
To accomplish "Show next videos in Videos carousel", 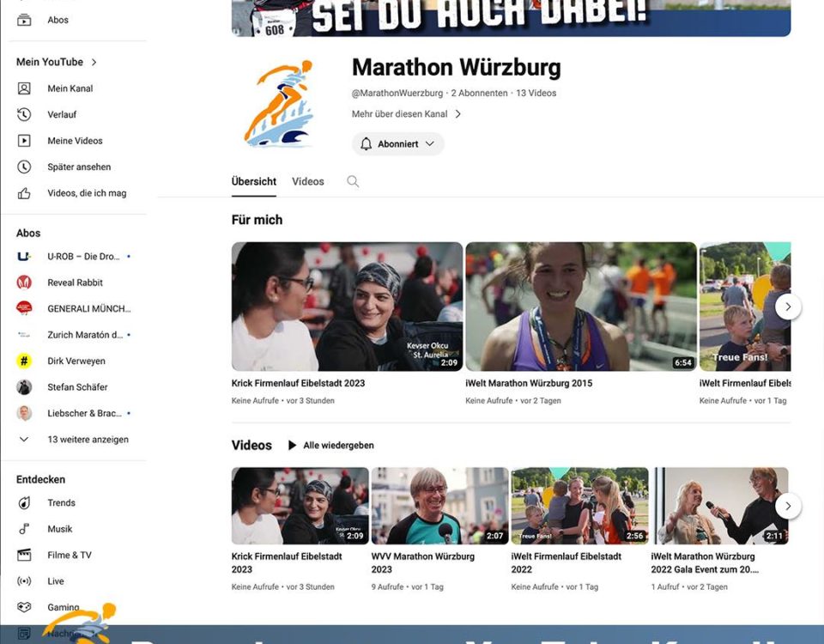I will [x=788, y=506].
